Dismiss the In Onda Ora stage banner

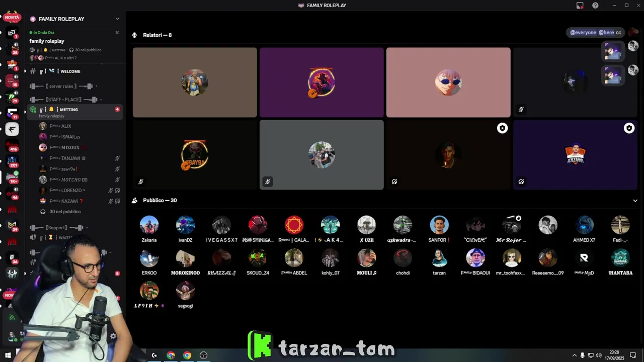[x=117, y=33]
